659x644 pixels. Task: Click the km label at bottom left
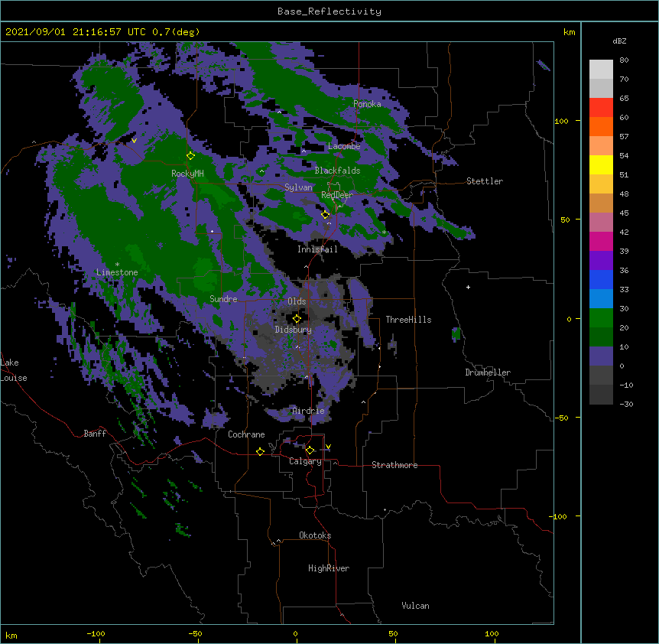(x=11, y=635)
